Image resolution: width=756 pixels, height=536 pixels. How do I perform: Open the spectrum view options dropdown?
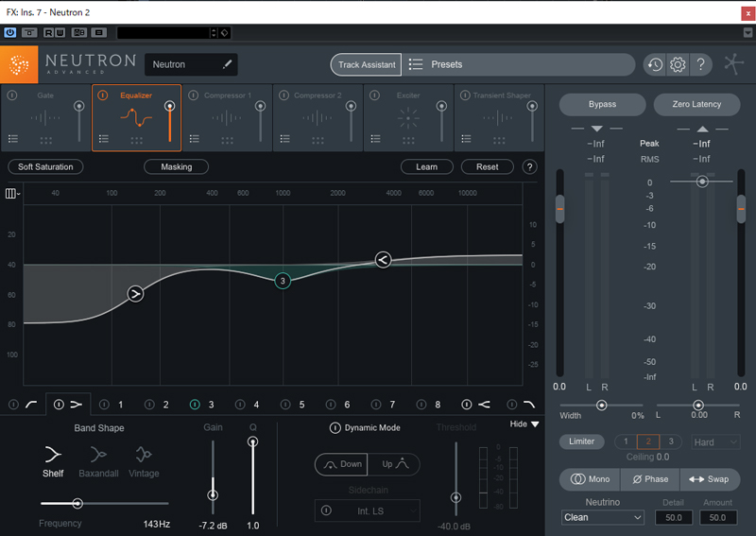12,194
